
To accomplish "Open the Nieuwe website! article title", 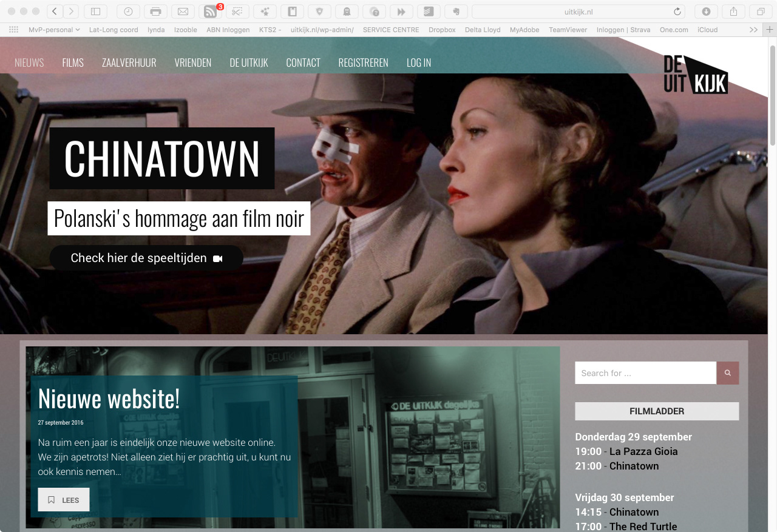I will pyautogui.click(x=109, y=399).
